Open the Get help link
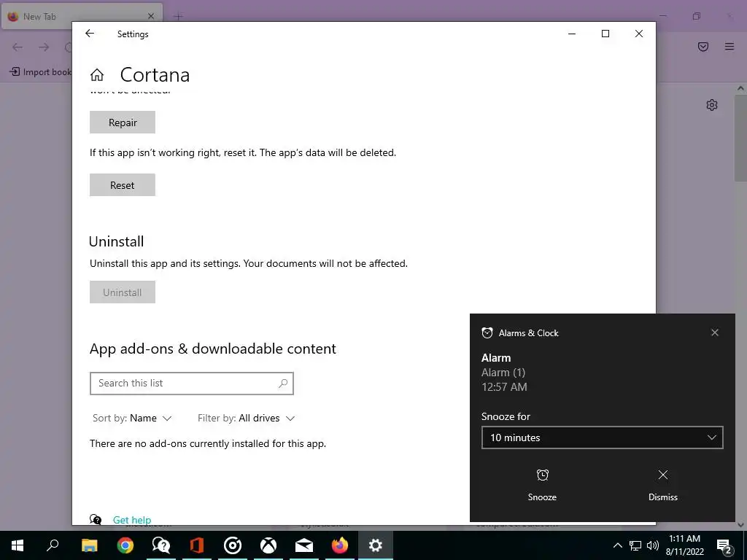747x560 pixels. (x=132, y=519)
